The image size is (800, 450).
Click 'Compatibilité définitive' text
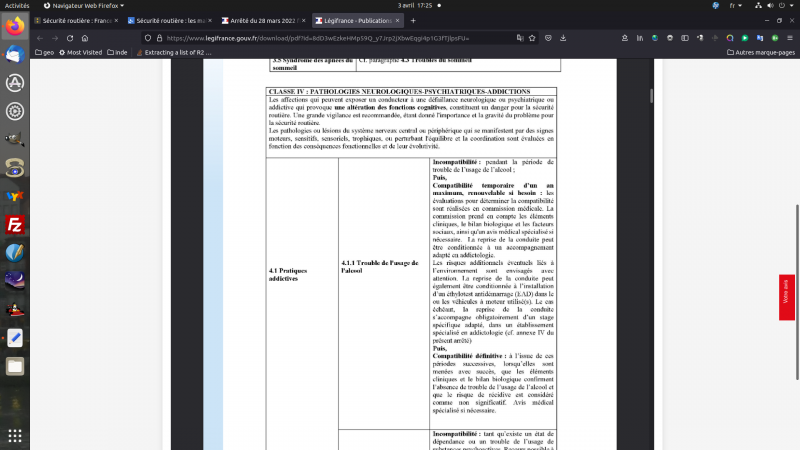(x=467, y=356)
